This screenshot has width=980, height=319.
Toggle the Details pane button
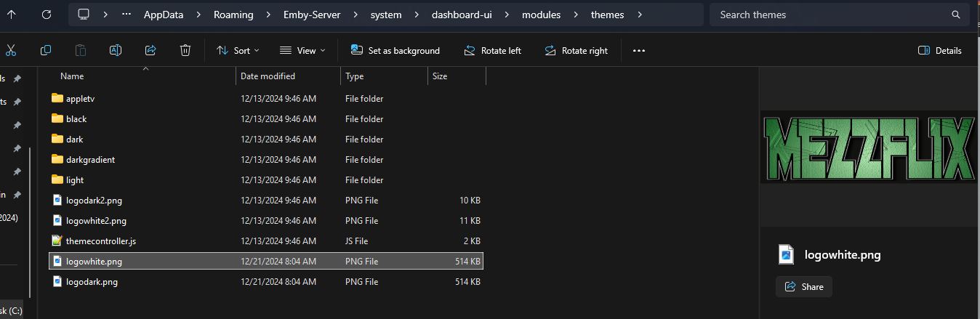point(940,50)
